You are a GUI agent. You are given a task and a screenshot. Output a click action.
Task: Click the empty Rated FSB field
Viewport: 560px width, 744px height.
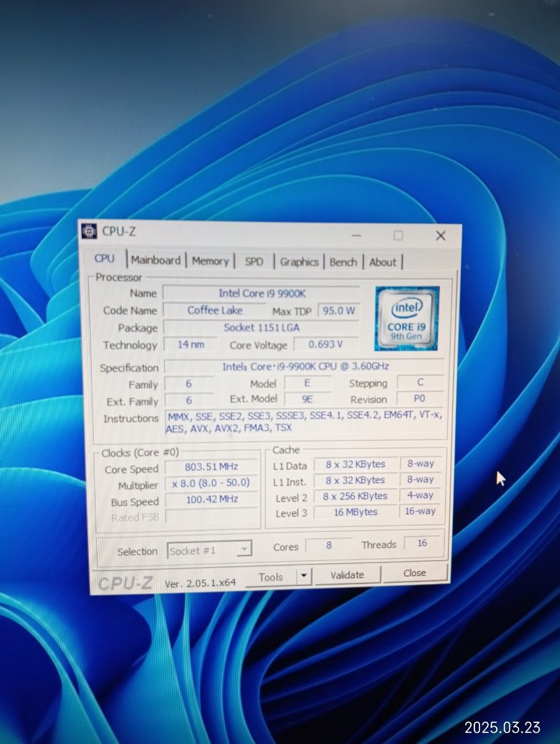point(212,516)
